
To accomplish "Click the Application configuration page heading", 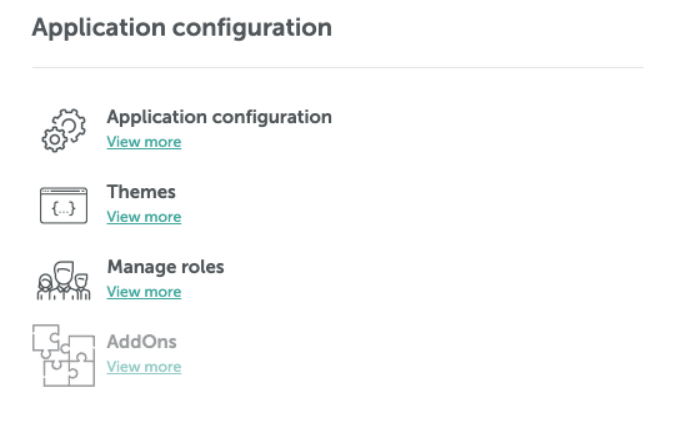I will (182, 29).
